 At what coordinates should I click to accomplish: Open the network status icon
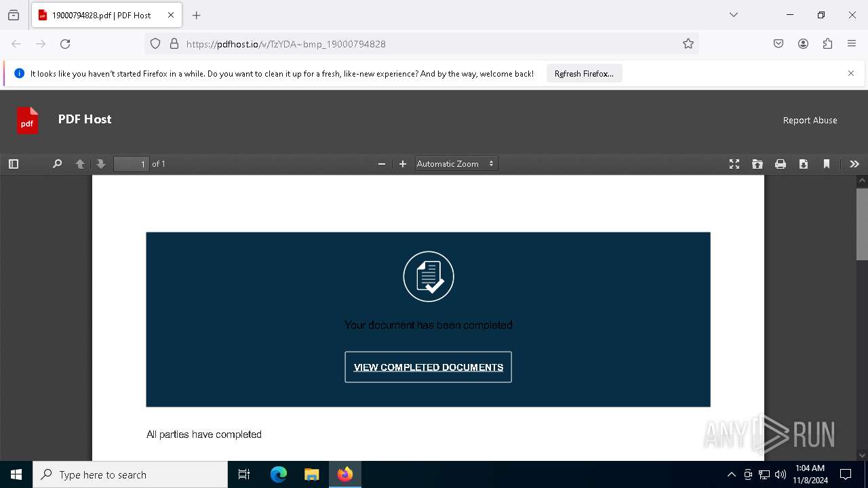[764, 474]
